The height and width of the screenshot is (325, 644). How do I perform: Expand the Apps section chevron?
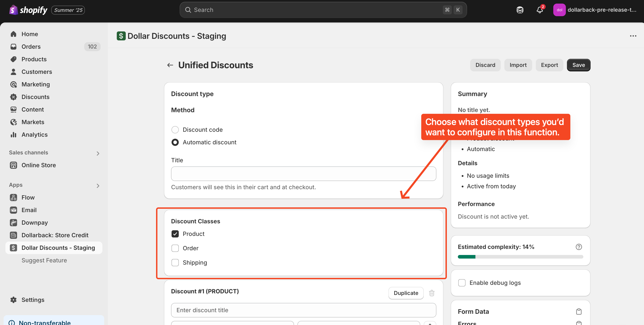point(98,186)
